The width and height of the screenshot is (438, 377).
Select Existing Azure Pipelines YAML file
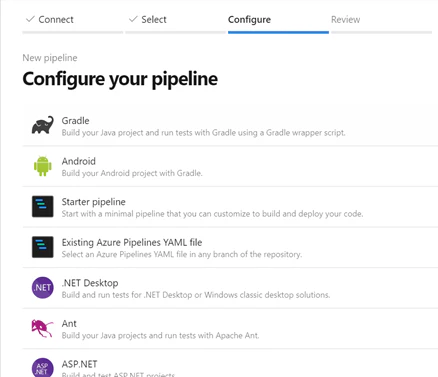point(132,243)
